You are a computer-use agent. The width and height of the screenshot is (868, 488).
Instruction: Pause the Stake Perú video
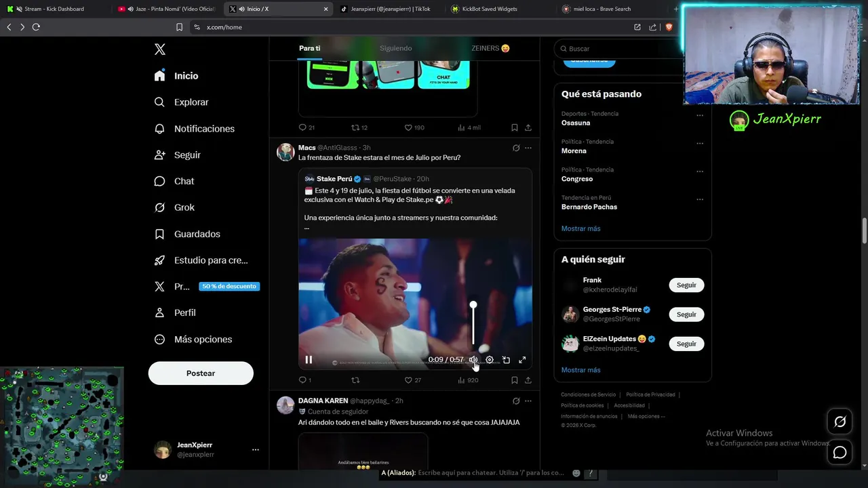pos(309,360)
